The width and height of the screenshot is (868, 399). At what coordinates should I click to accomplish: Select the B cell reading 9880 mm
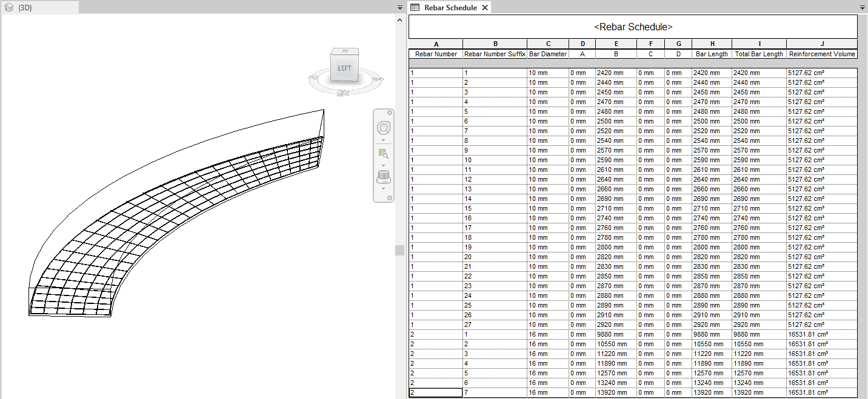coord(616,334)
